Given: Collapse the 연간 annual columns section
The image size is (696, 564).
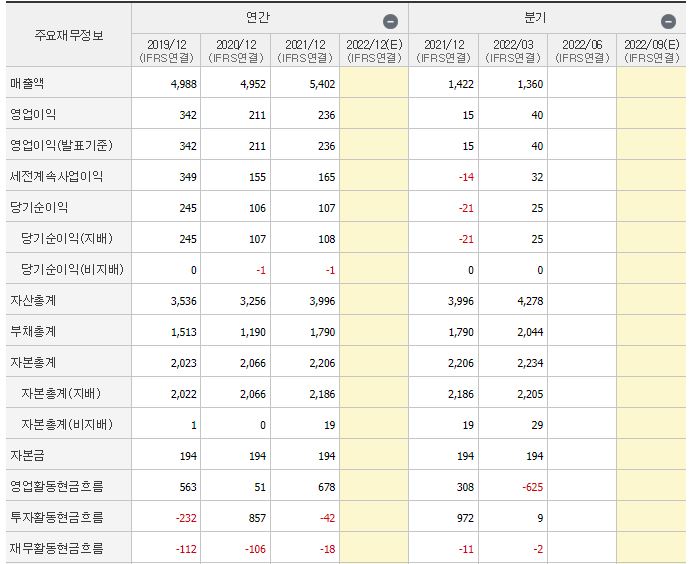Looking at the screenshot, I should 390,21.
